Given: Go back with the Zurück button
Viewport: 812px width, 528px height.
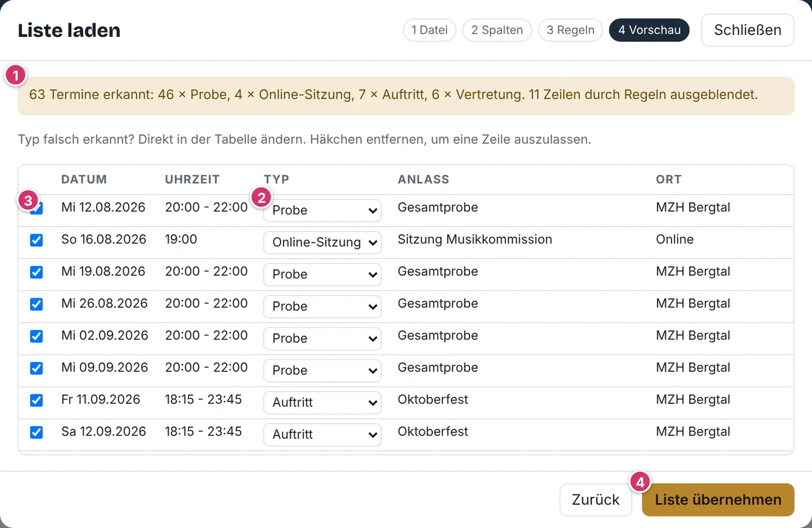Looking at the screenshot, I should (596, 500).
